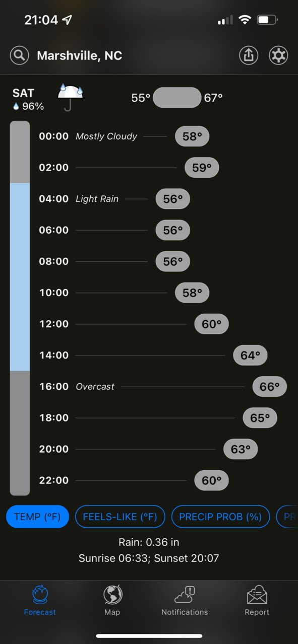Tap the location arrow in status bar
The height and width of the screenshot is (644, 298).
[x=67, y=20]
